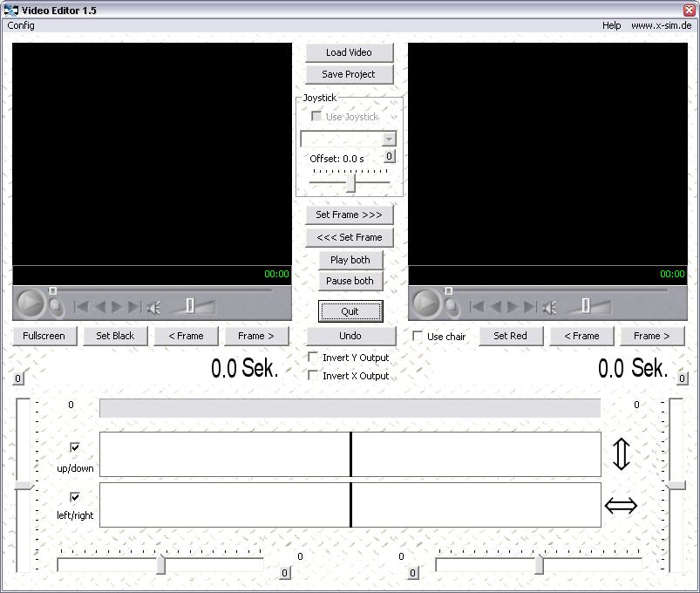Click the gray timeline progress bar
Image resolution: width=700 pixels, height=593 pixels.
350,408
